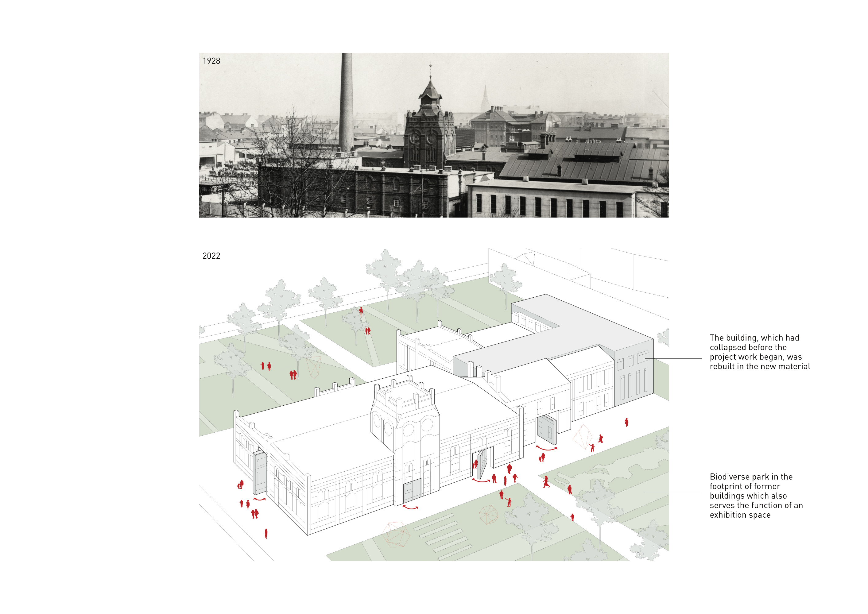Click the note starting 'The building, which had'
The image size is (868, 614).
coord(760,352)
